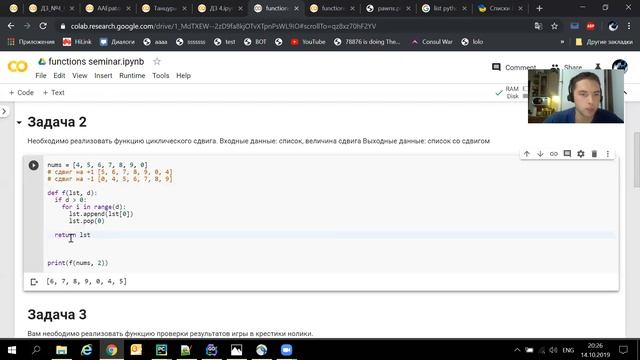Delete the cell with the trash icon
Viewport: 640px width, 360px height.
tap(594, 154)
